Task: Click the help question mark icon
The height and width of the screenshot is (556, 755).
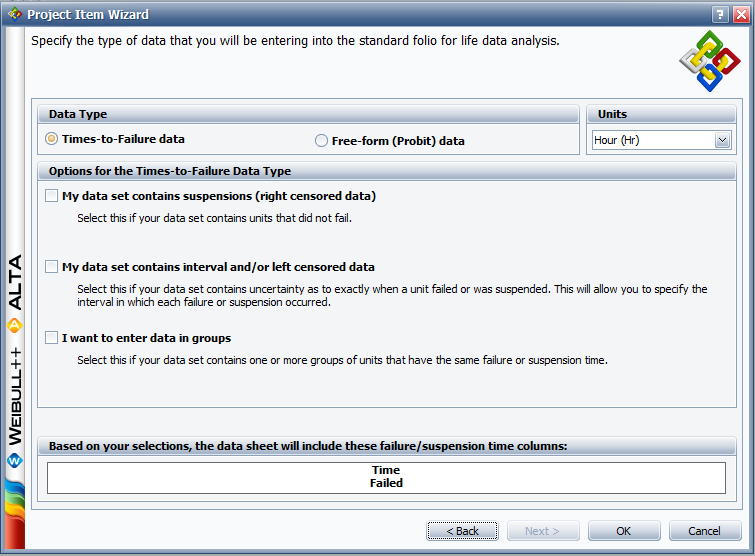Action: 720,14
